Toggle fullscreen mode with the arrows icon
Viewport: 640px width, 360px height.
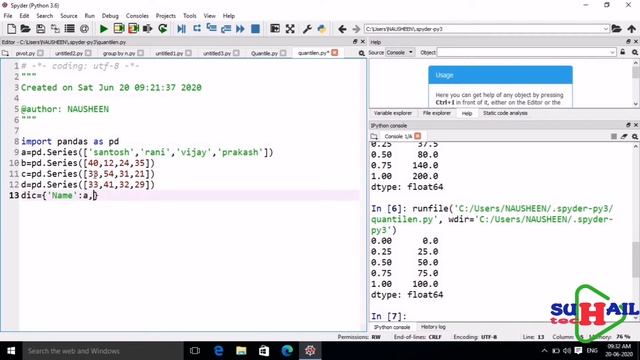click(x=290, y=29)
